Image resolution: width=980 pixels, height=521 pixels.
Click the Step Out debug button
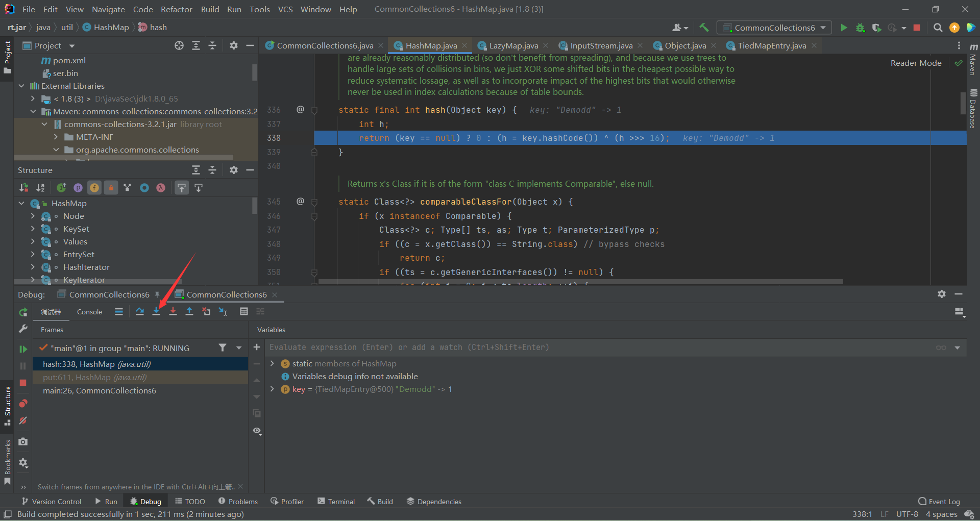pos(189,311)
